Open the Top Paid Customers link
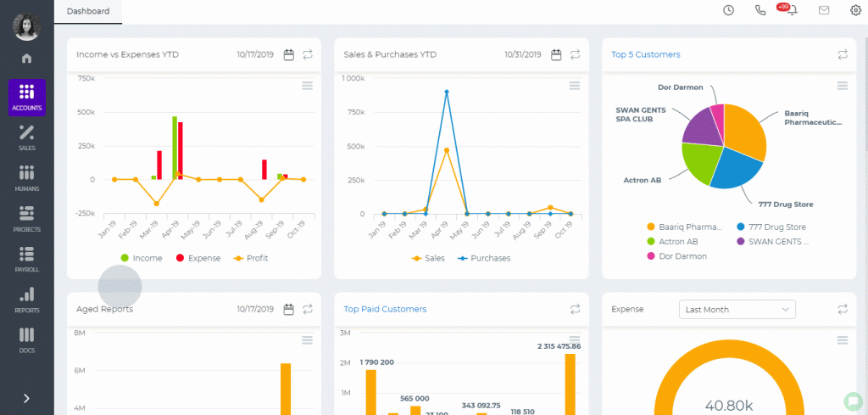The height and width of the screenshot is (415, 868). (385, 309)
